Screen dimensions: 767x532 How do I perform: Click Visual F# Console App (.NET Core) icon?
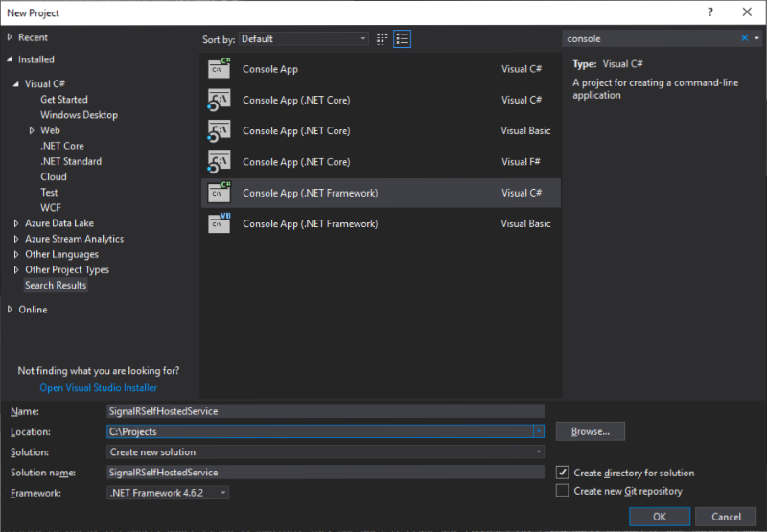(x=219, y=162)
